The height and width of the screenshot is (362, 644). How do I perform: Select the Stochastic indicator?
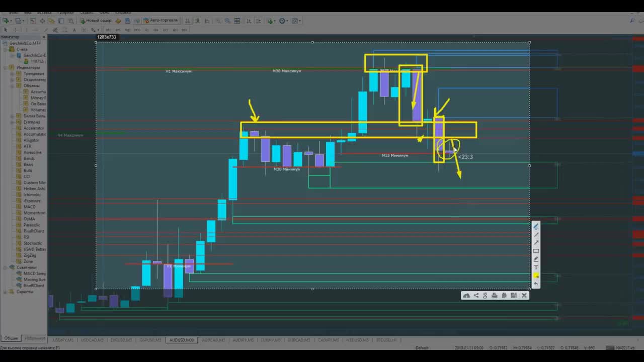point(33,243)
